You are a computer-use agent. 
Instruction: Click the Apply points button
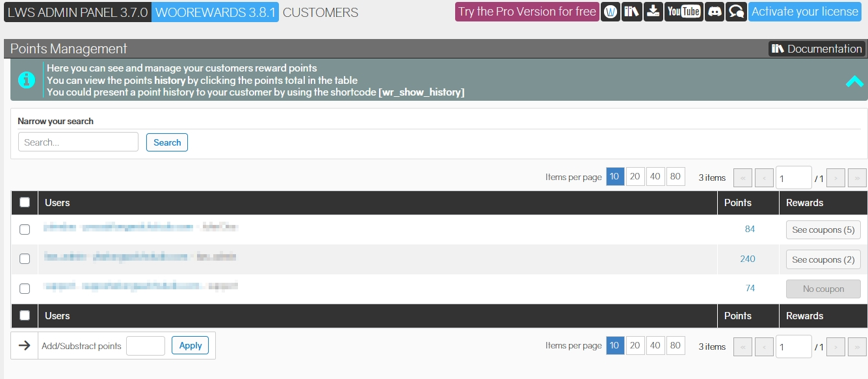pyautogui.click(x=191, y=345)
